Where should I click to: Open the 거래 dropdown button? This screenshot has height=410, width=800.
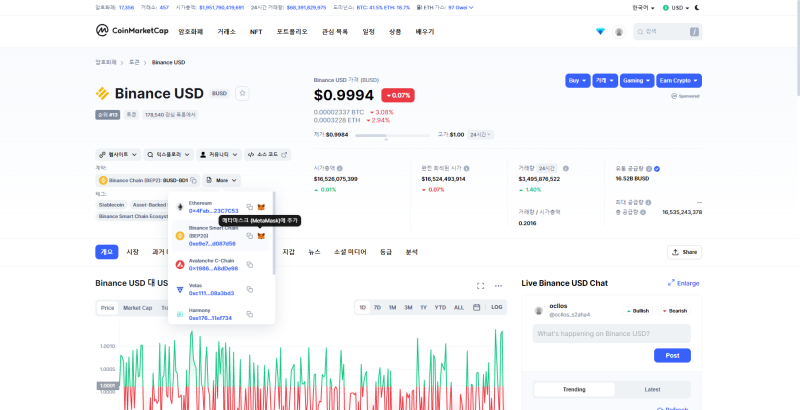pyautogui.click(x=605, y=81)
